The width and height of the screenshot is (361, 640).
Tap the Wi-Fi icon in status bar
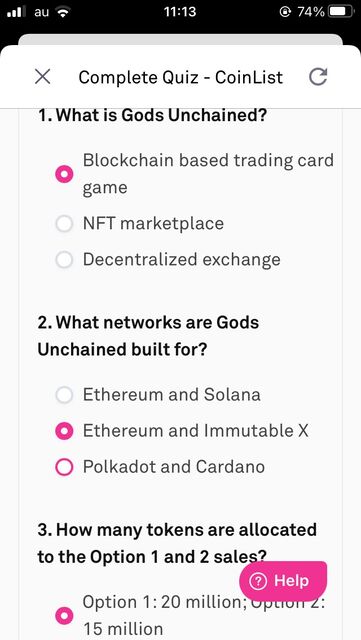pyautogui.click(x=63, y=12)
